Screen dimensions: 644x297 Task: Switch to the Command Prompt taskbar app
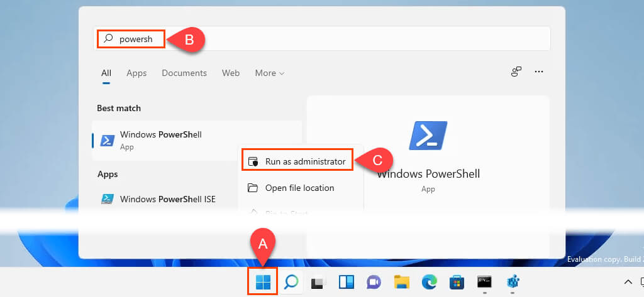[x=485, y=282]
